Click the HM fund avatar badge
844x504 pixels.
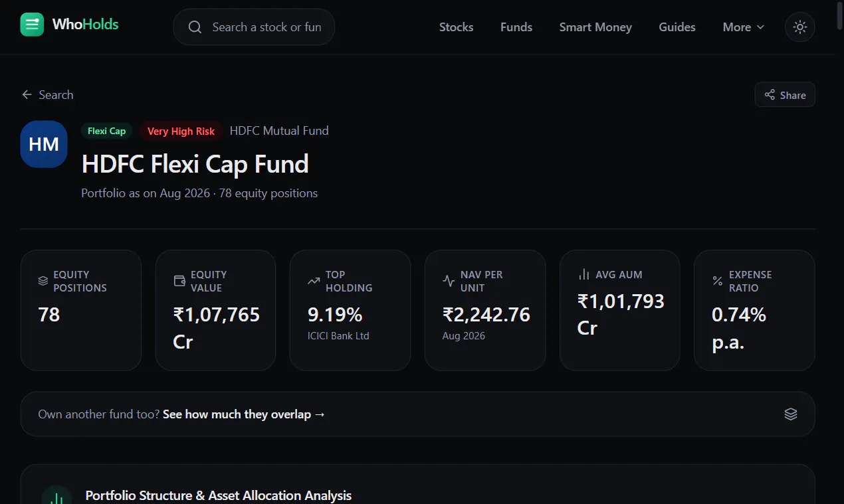44,144
